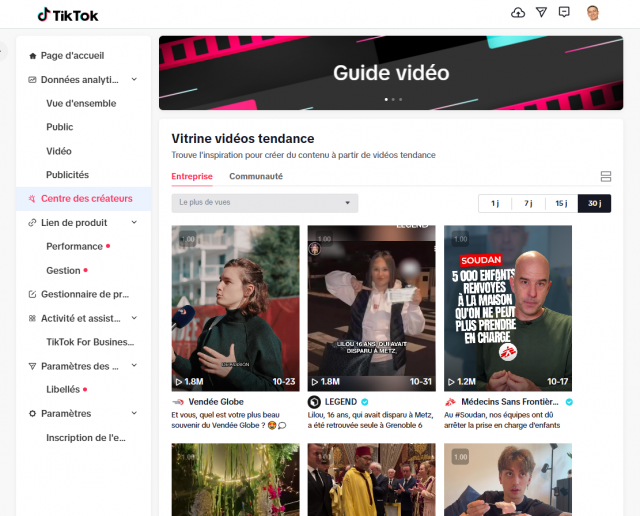Click the LEGEND account logo
The width and height of the screenshot is (640, 516).
click(x=314, y=402)
